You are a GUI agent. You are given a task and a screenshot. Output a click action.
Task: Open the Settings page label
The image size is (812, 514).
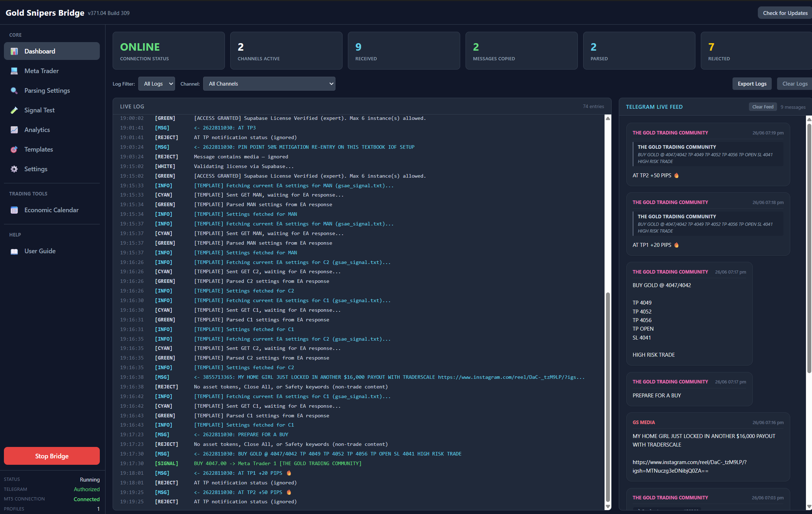point(36,169)
